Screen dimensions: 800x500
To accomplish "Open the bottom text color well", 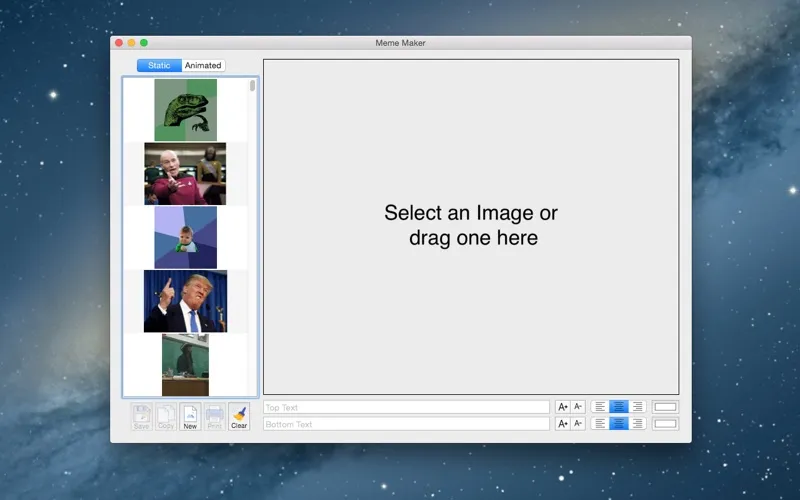I will pos(665,424).
